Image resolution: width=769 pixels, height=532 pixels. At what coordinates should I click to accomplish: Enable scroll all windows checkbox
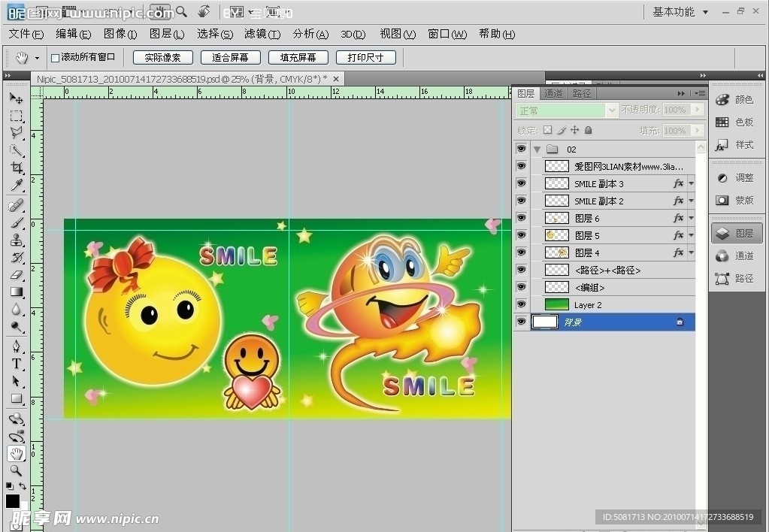point(56,58)
